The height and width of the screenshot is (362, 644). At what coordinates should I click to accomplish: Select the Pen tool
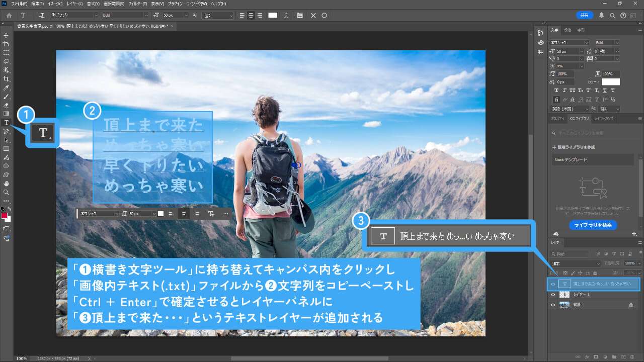pos(6,131)
